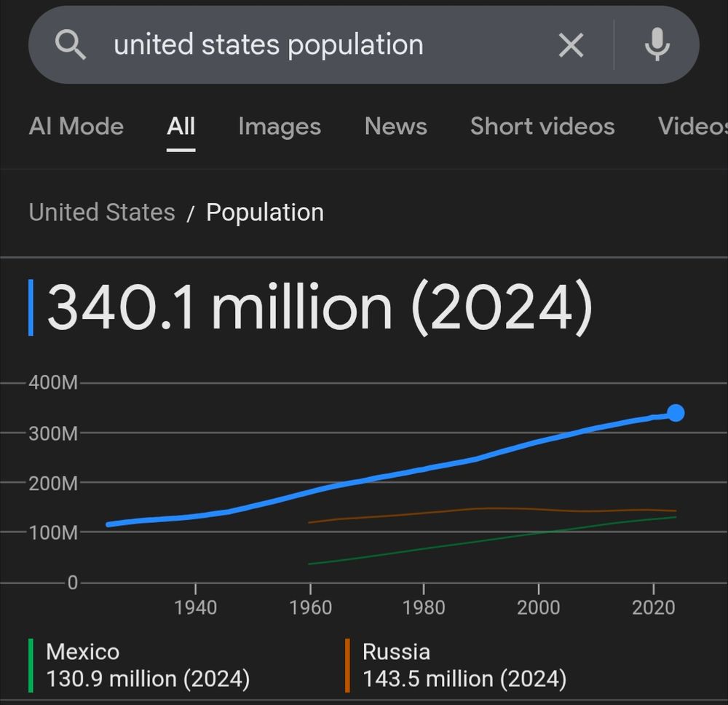Select the AI Mode tab

click(76, 127)
